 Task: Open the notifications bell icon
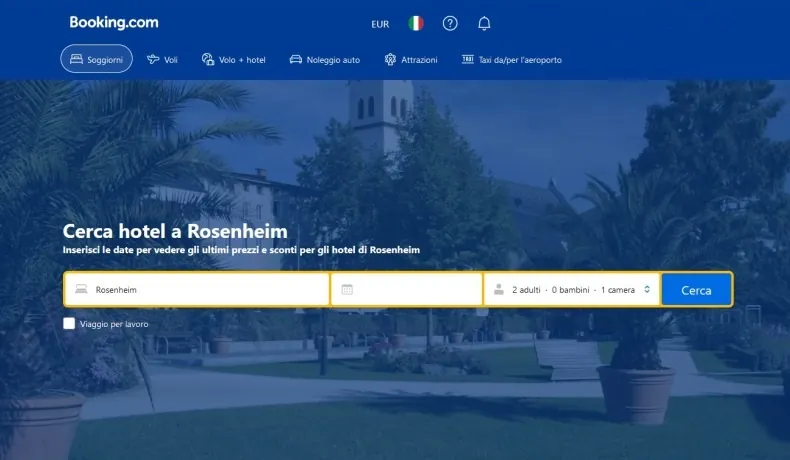coord(484,23)
